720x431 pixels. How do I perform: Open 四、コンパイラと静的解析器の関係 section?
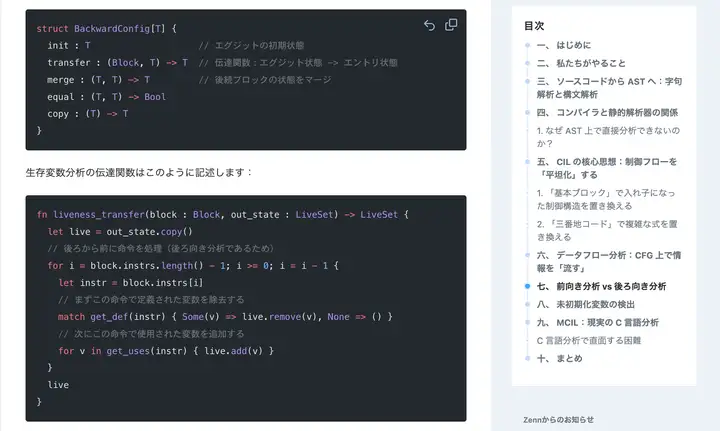click(x=607, y=112)
